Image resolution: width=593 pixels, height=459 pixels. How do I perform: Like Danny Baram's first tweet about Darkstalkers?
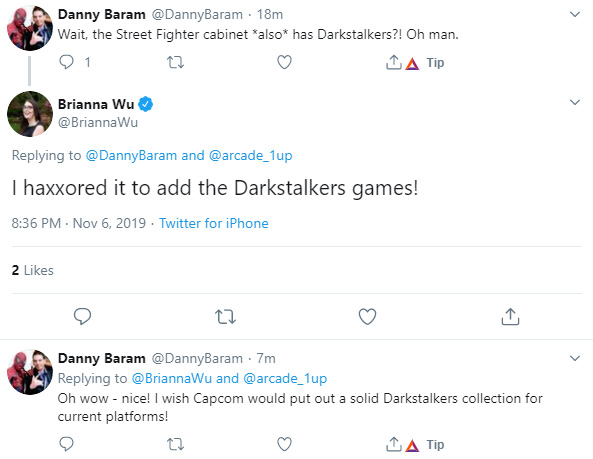tap(284, 62)
